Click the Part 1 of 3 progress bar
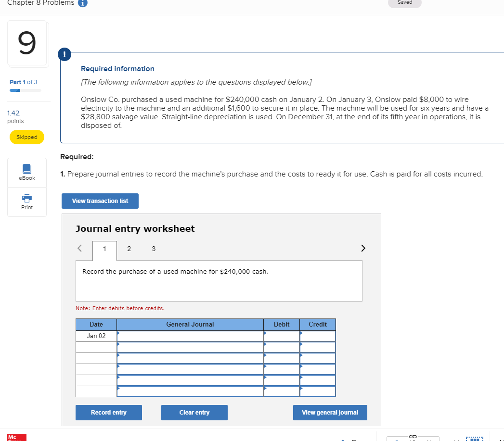This screenshot has width=504, height=441. (x=26, y=90)
